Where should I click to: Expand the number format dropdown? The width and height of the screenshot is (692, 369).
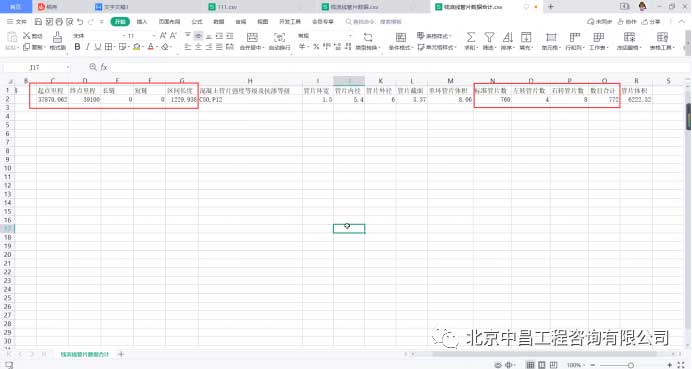(x=350, y=36)
